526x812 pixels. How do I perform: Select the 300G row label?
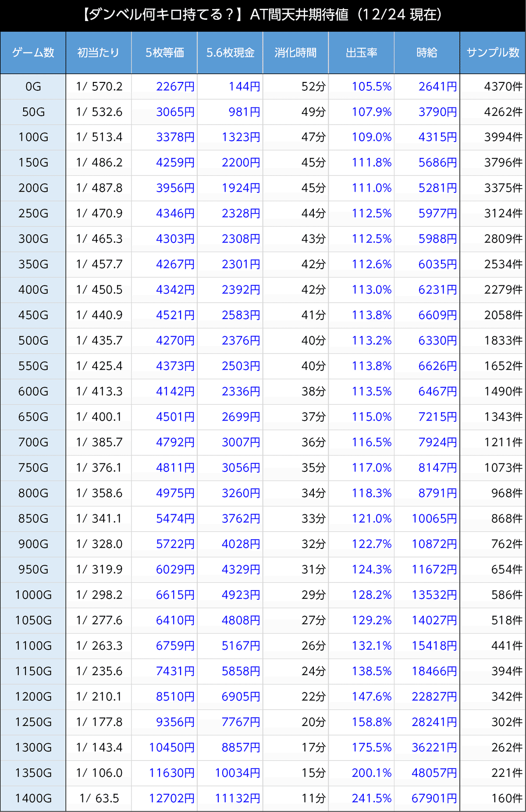pyautogui.click(x=33, y=239)
